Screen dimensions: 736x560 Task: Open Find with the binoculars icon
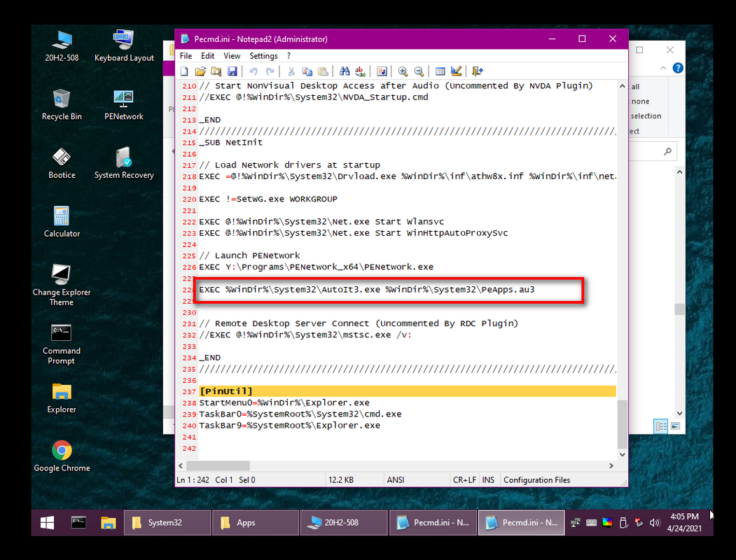(345, 71)
